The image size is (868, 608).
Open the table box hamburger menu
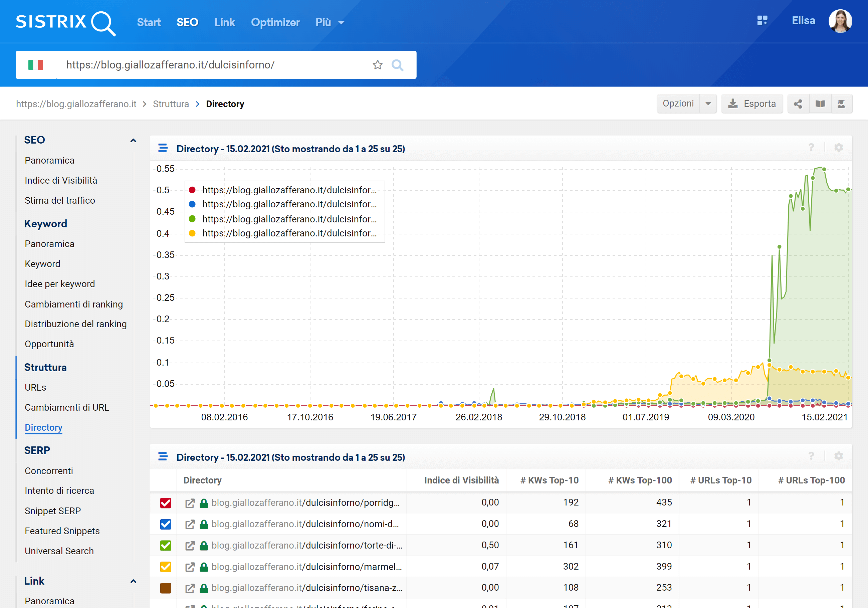pyautogui.click(x=163, y=456)
